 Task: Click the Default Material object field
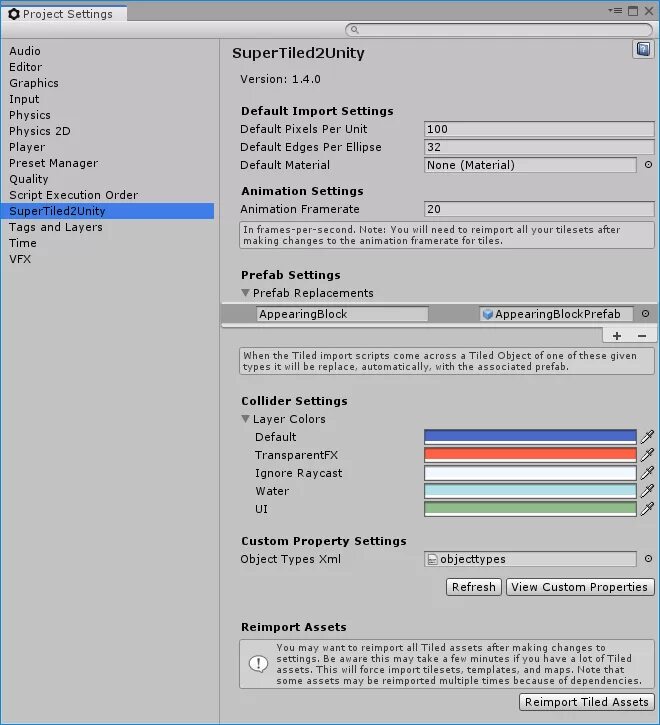tap(530, 165)
